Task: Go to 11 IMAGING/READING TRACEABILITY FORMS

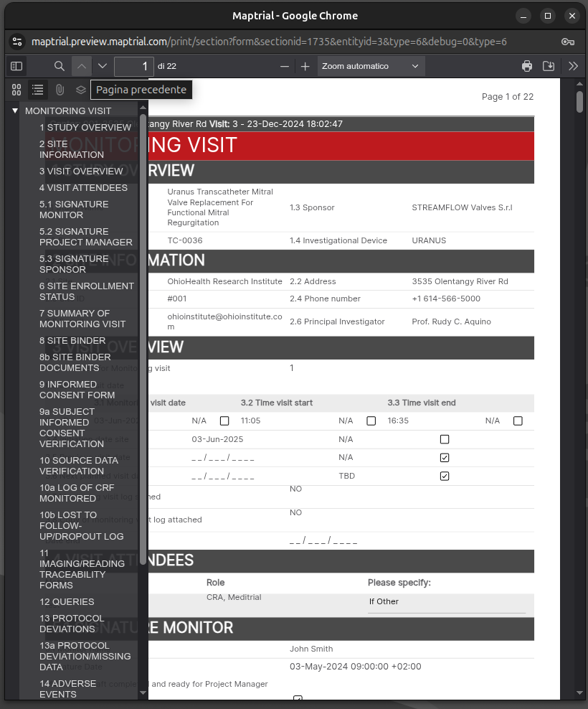Action: point(82,569)
